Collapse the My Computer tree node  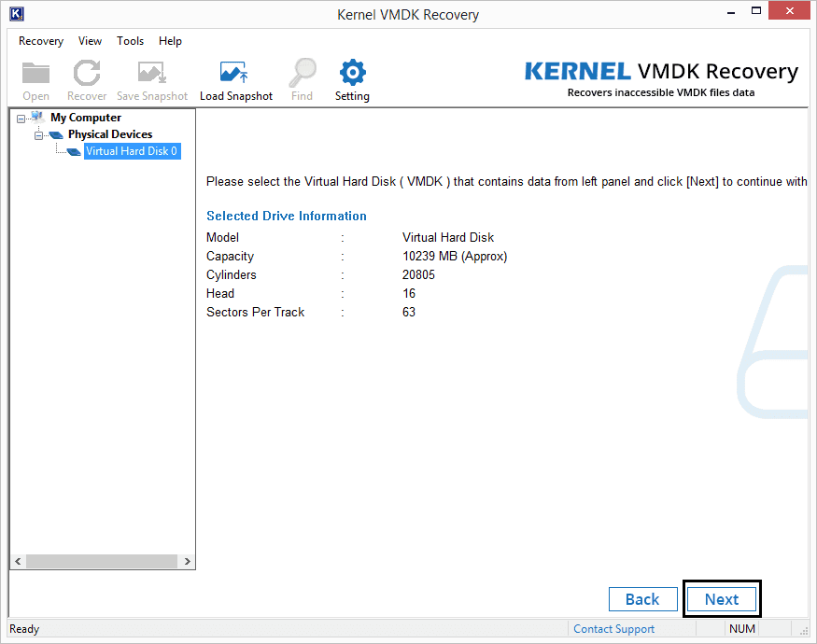(x=21, y=119)
